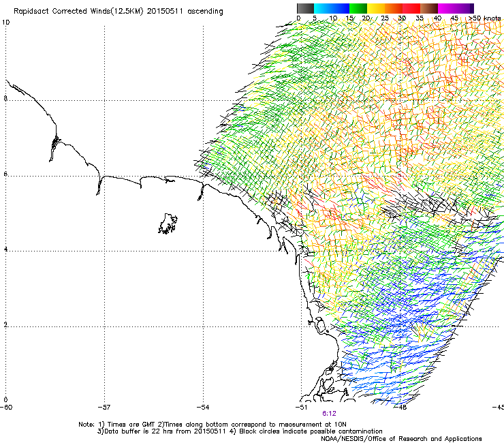Click the longitude axis label '-60'
The height and width of the screenshot is (443, 504).
coord(6,408)
